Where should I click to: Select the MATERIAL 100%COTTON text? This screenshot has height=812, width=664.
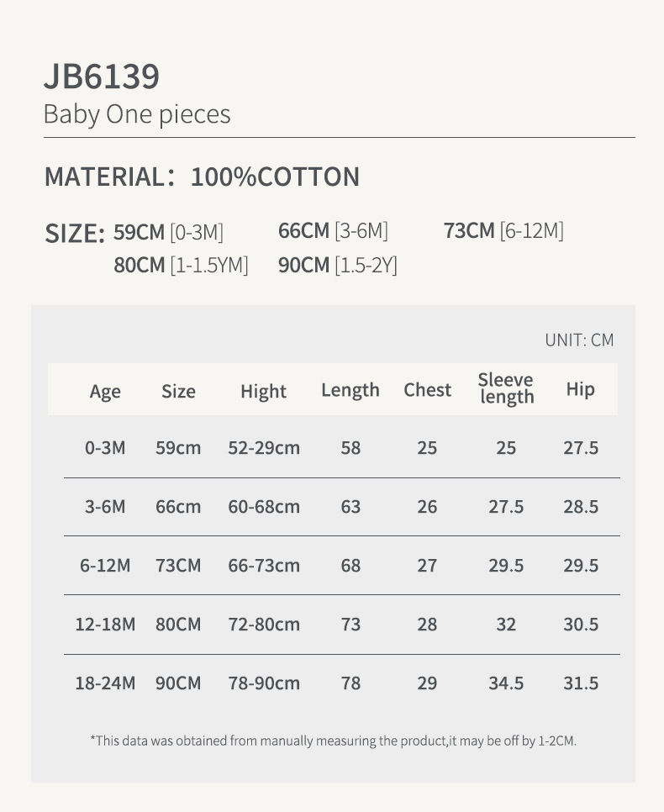point(202,177)
